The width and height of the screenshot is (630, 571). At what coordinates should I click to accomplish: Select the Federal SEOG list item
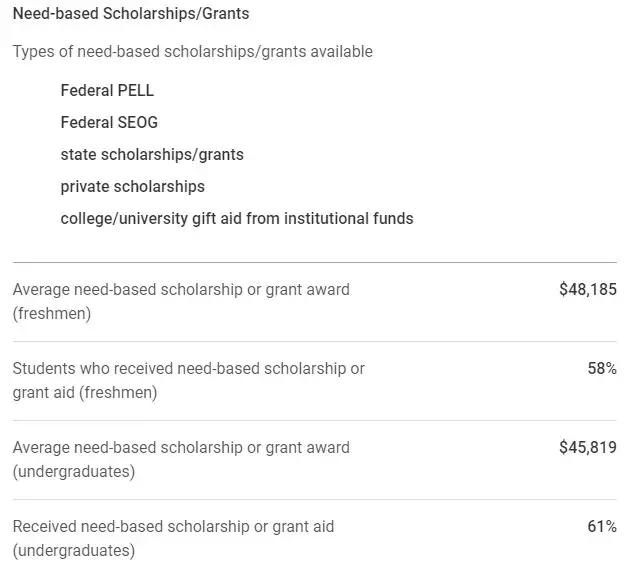(109, 123)
